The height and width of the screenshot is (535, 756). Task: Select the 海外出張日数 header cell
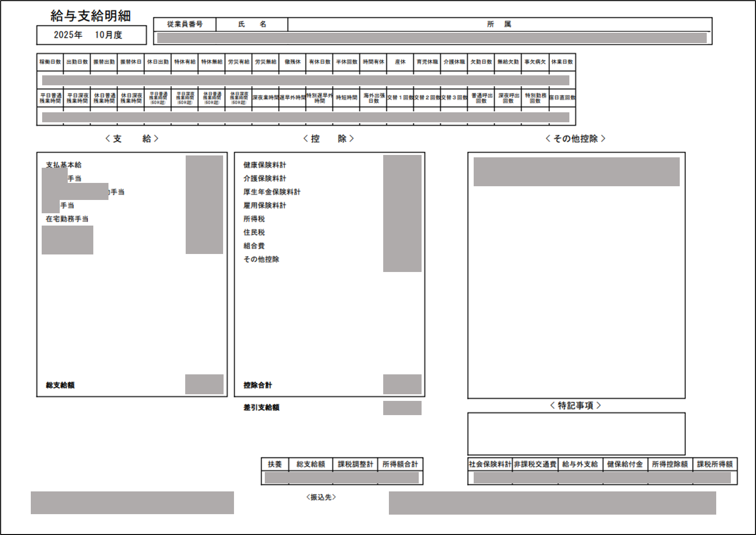coord(374,98)
